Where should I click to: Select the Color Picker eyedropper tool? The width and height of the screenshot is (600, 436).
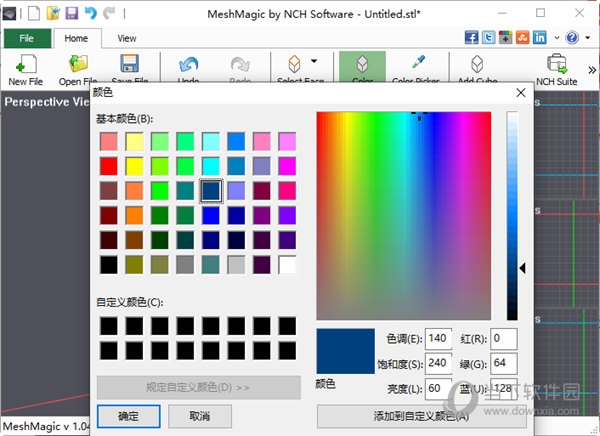click(416, 67)
